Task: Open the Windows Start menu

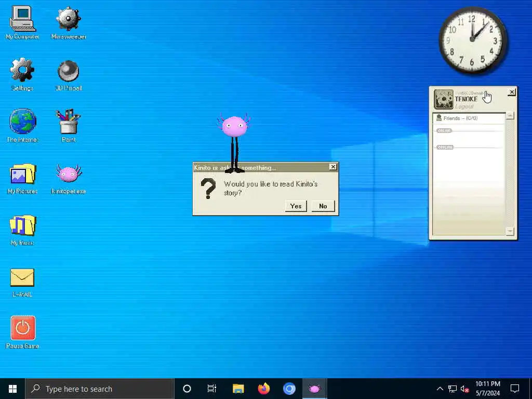Action: point(12,389)
